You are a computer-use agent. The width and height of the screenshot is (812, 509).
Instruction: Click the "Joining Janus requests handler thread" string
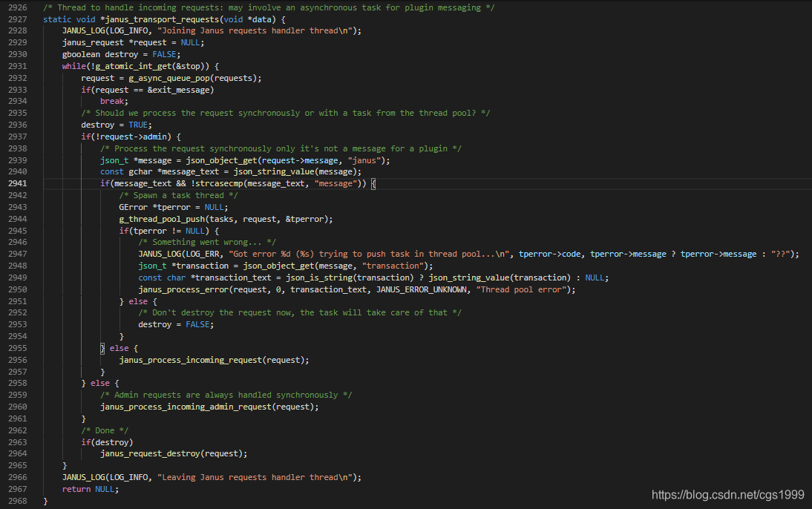[256, 30]
